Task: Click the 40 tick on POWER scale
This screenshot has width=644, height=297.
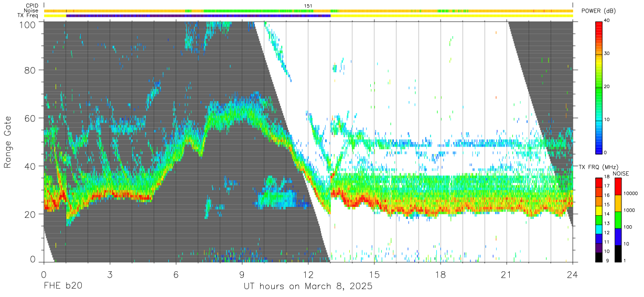Action: (x=607, y=21)
